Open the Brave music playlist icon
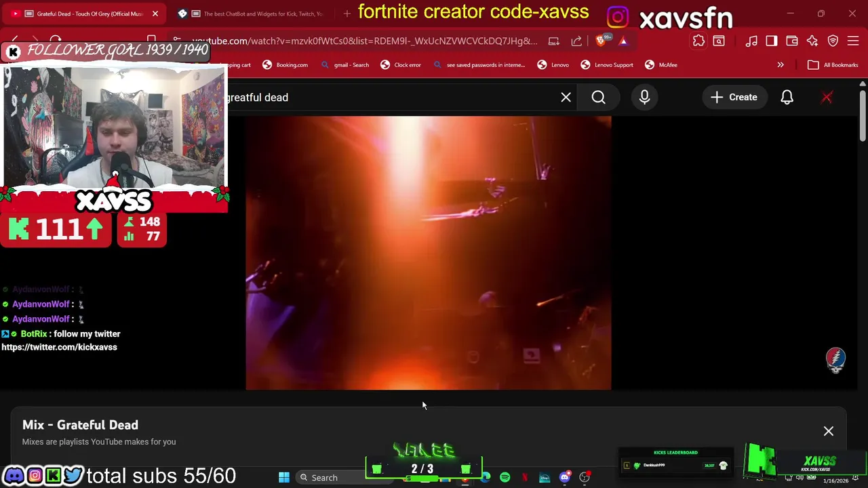 pyautogui.click(x=751, y=41)
